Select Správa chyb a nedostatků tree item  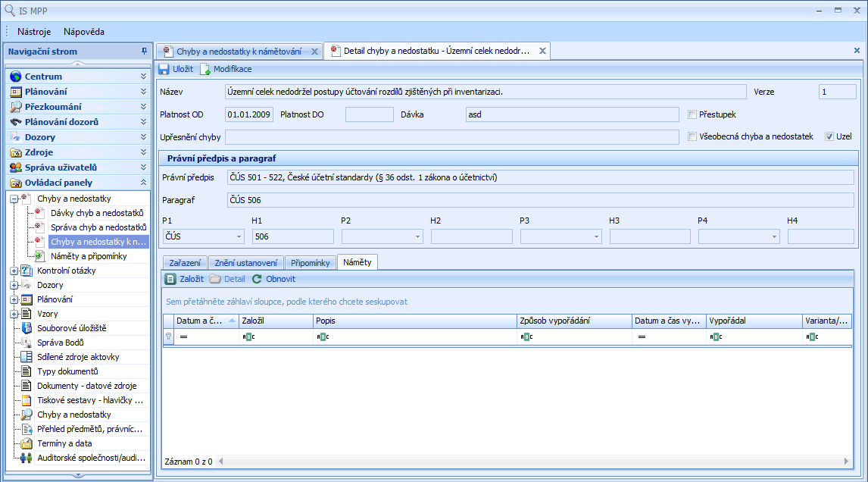pos(98,227)
